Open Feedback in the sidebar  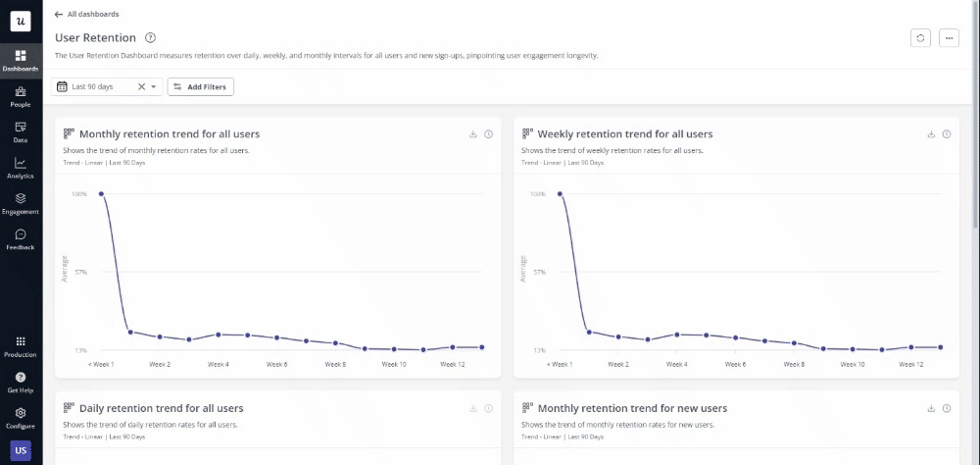click(21, 239)
